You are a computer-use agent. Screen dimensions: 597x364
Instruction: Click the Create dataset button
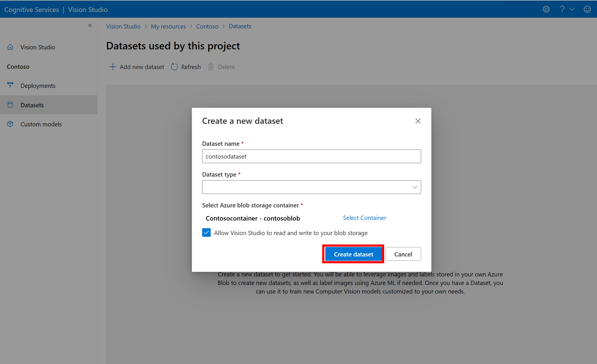click(354, 254)
